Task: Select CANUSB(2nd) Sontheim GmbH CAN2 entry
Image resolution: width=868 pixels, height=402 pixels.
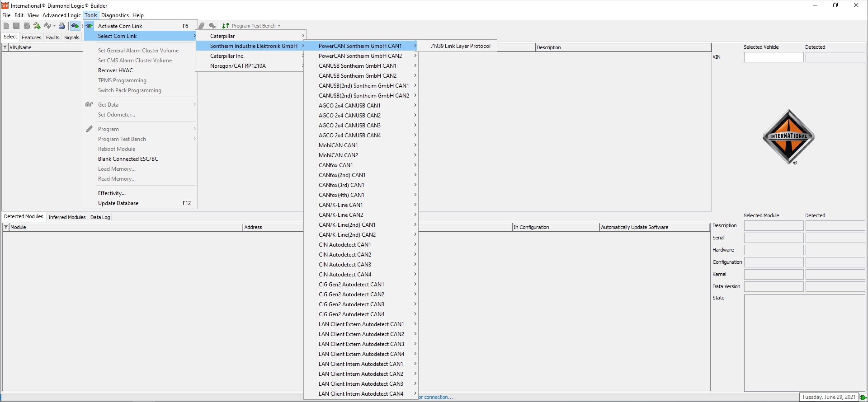Action: click(x=361, y=96)
